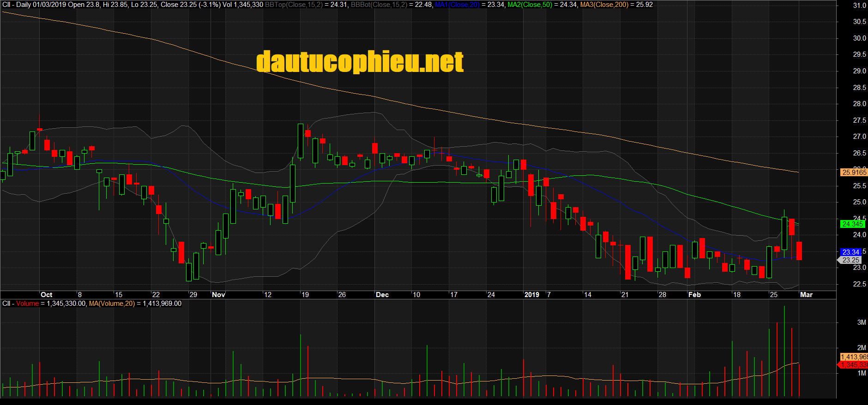Click the 26.5 price axis label
The width and height of the screenshot is (868, 405).
click(x=860, y=153)
